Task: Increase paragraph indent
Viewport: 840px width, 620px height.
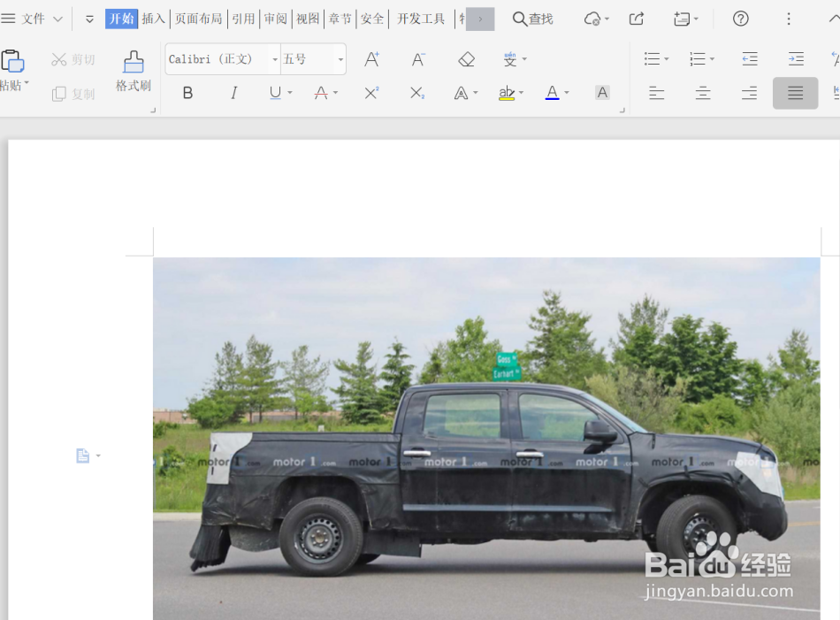Action: 796,59
